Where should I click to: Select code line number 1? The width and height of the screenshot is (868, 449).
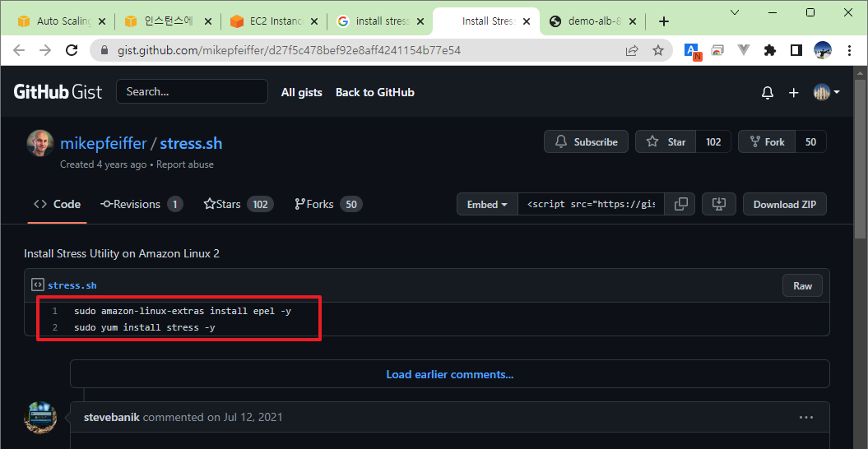(x=55, y=311)
